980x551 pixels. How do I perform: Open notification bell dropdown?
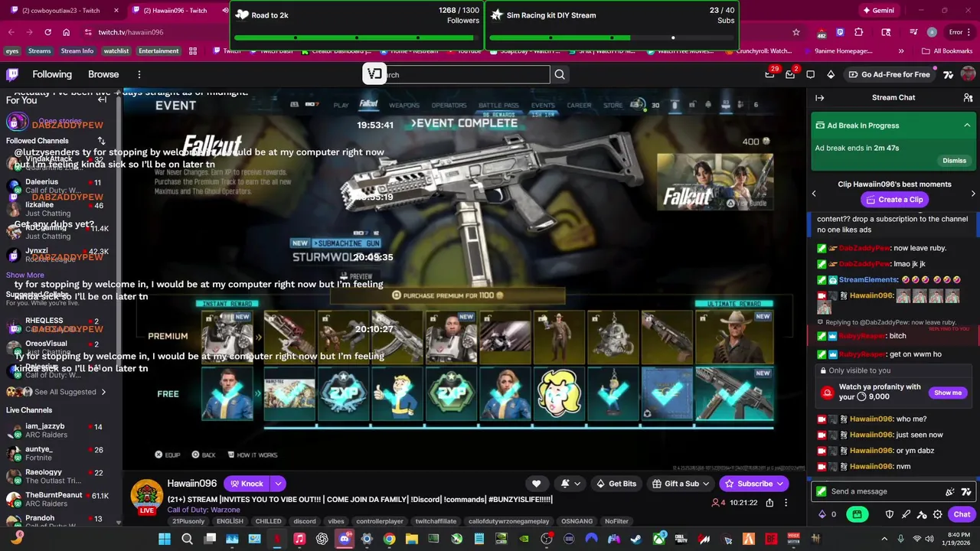click(570, 484)
